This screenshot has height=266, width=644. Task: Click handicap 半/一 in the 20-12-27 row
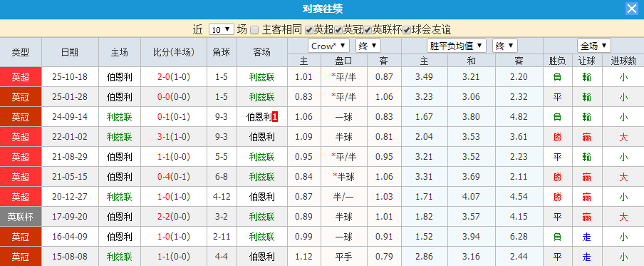344,197
